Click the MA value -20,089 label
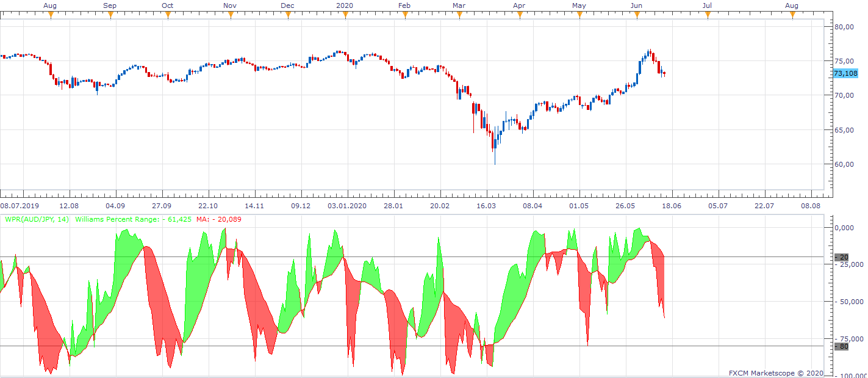 pos(219,219)
